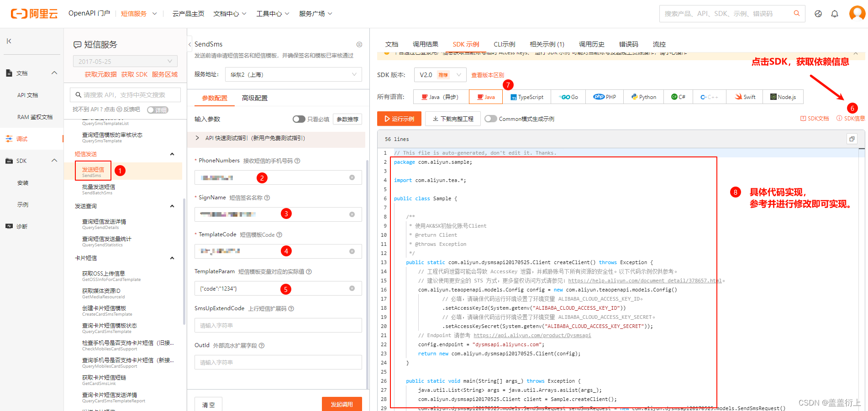Screen dimensions: 868x411
Task: Clear the PhoneNumbers field with its clear icon
Action: coord(352,177)
